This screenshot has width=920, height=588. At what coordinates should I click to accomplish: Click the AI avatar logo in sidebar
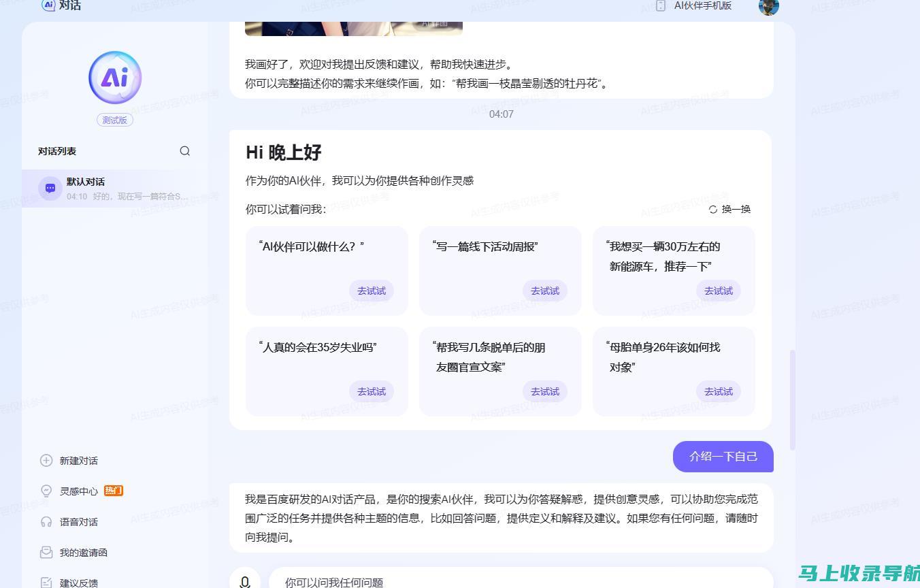click(x=115, y=78)
